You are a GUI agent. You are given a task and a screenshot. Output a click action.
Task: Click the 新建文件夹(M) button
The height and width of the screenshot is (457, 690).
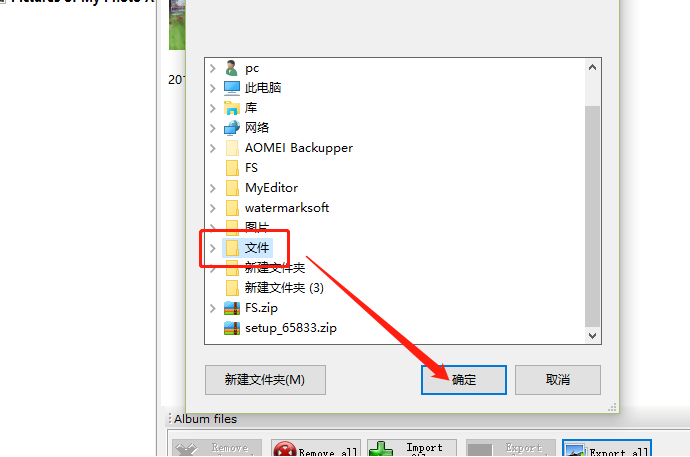[265, 380]
